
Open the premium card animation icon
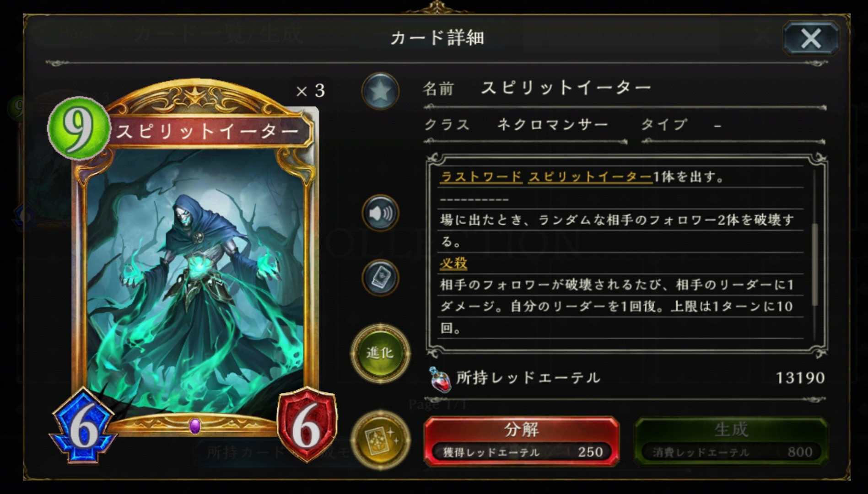(380, 440)
